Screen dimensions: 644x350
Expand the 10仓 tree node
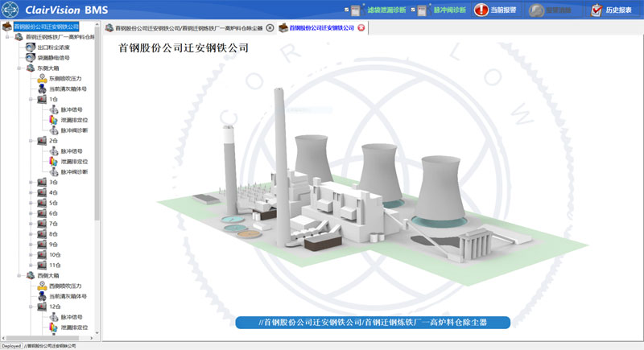pos(31,254)
